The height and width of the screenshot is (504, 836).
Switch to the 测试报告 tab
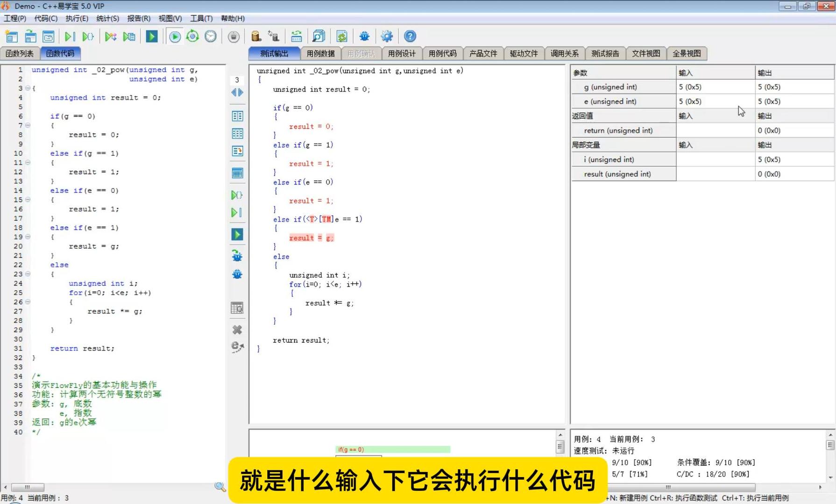pos(605,53)
